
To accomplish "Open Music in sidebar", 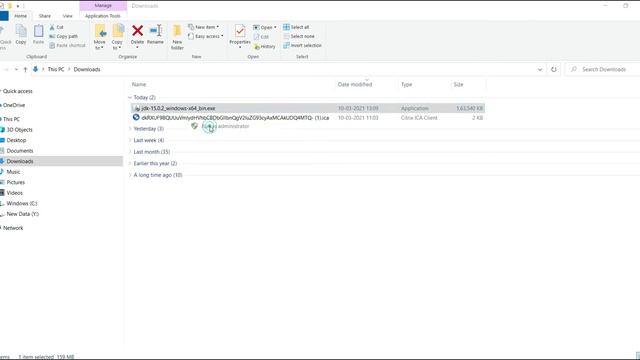I will coord(13,172).
